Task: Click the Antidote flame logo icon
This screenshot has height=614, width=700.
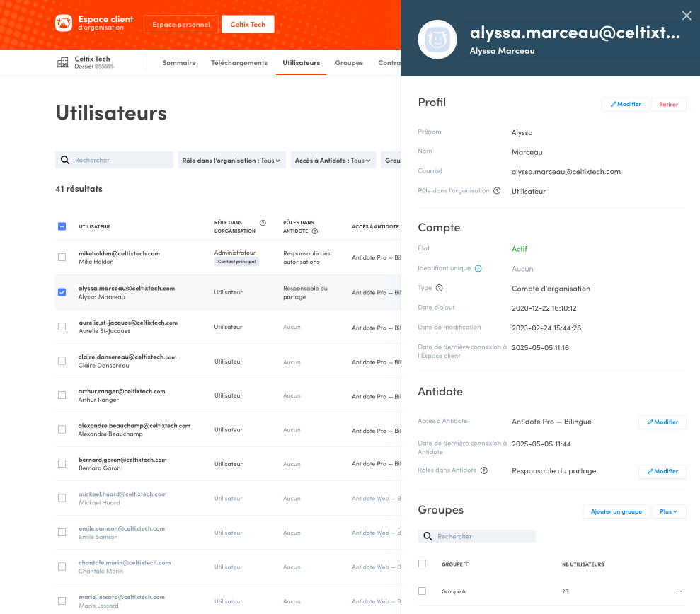Action: point(64,24)
